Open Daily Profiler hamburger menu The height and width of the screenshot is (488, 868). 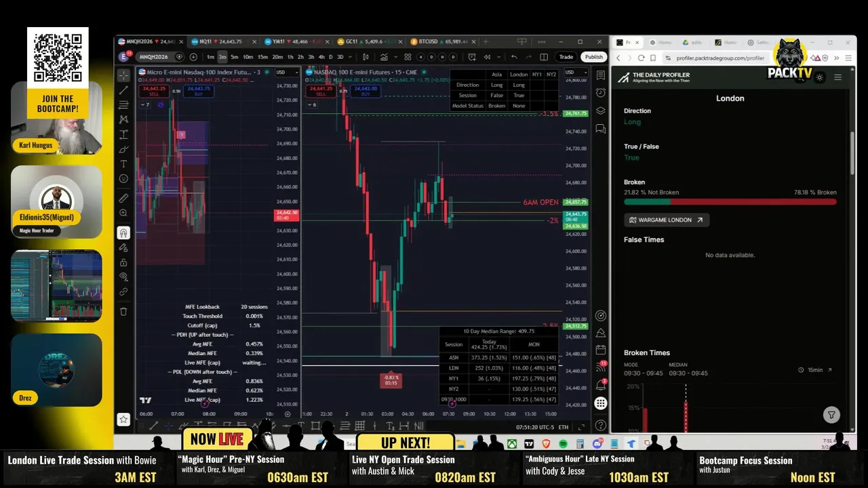(x=837, y=77)
